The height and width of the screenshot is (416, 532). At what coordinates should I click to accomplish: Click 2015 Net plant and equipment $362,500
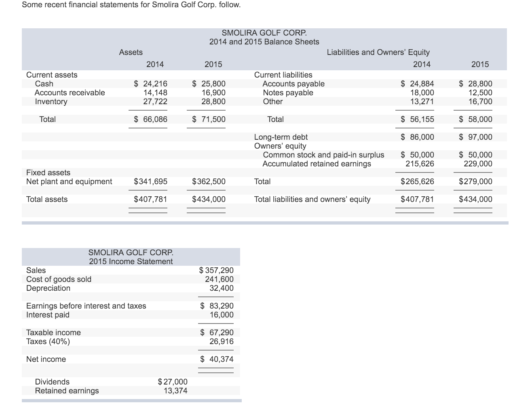tap(209, 181)
